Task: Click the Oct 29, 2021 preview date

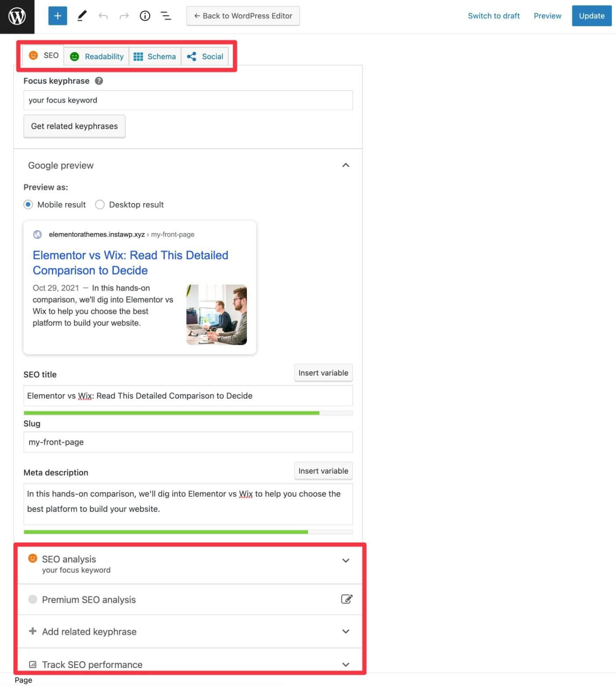Action: pos(56,288)
